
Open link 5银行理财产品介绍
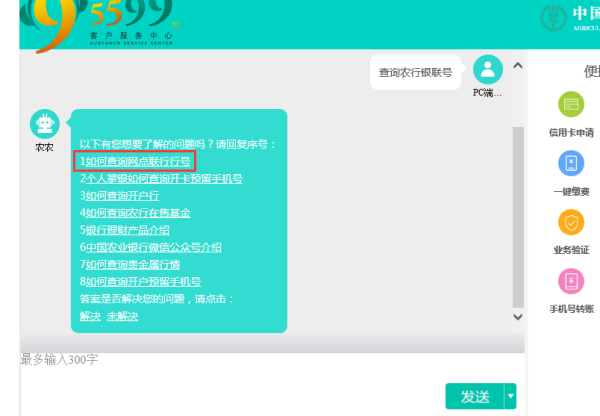124,230
